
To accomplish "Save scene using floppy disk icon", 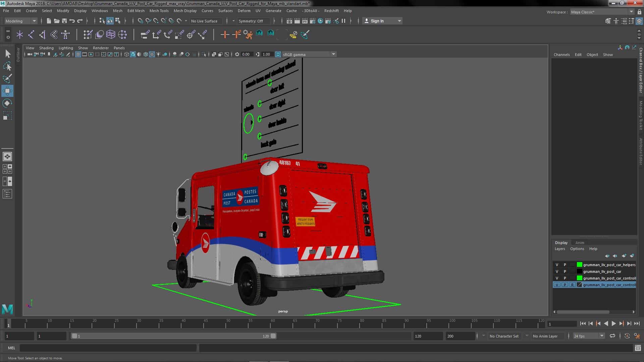I will tap(64, 21).
